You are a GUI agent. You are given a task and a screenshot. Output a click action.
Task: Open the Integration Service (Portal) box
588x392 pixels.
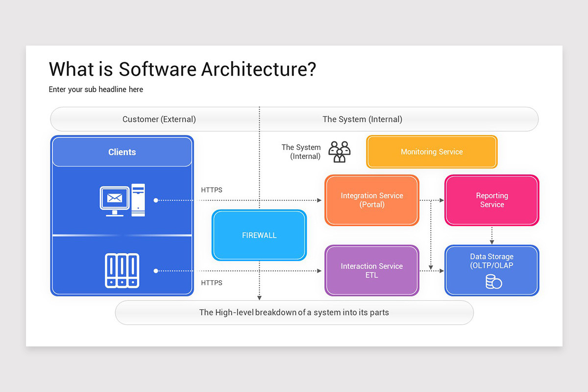click(371, 200)
